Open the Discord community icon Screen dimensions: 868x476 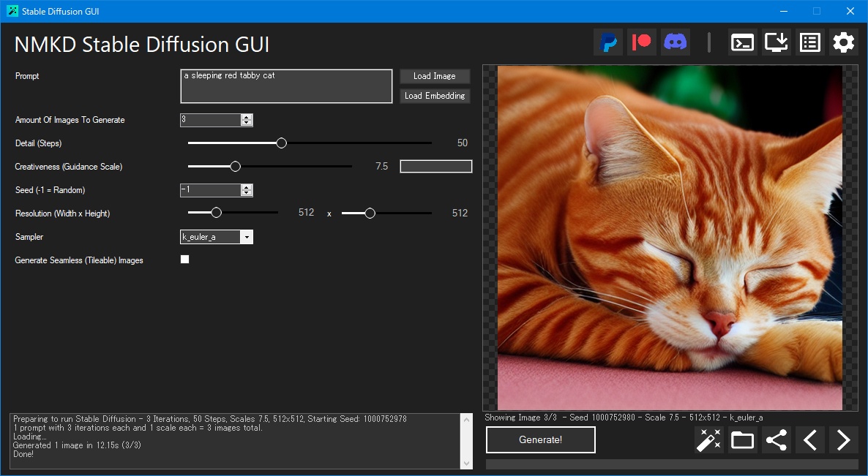tap(675, 42)
